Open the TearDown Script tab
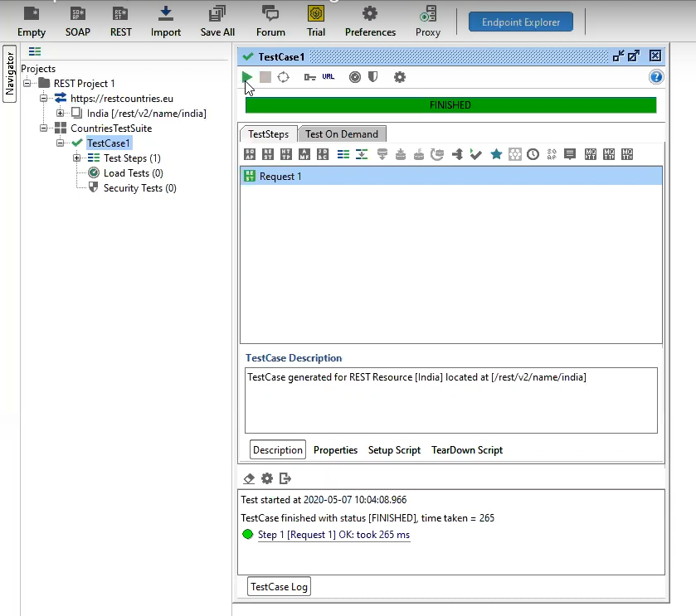Viewport: 696px width, 616px height. [466, 449]
